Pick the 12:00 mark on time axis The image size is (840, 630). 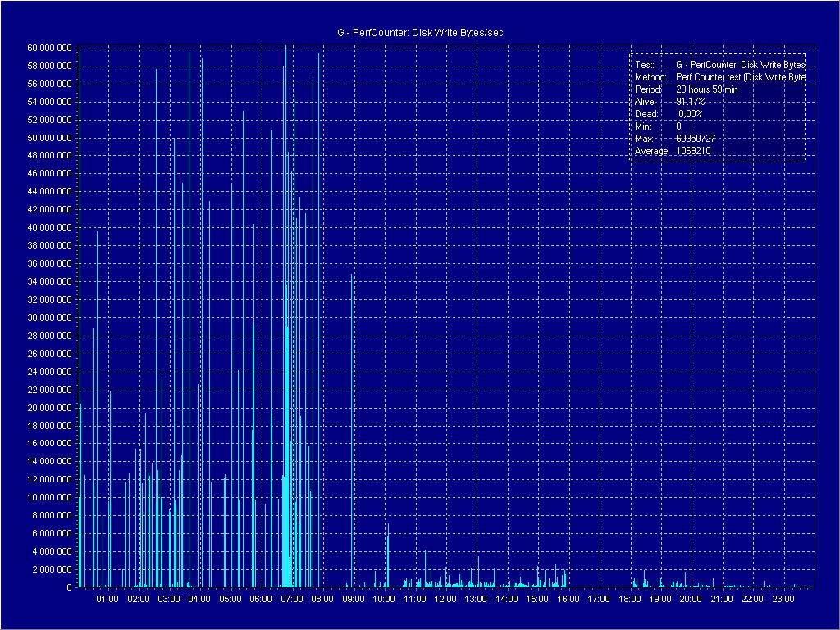click(445, 600)
